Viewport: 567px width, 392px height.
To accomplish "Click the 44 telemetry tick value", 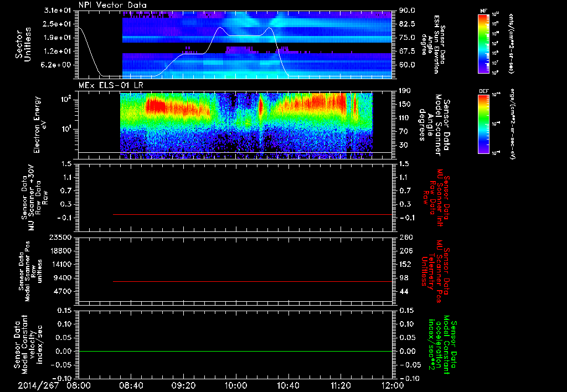I will [404, 291].
